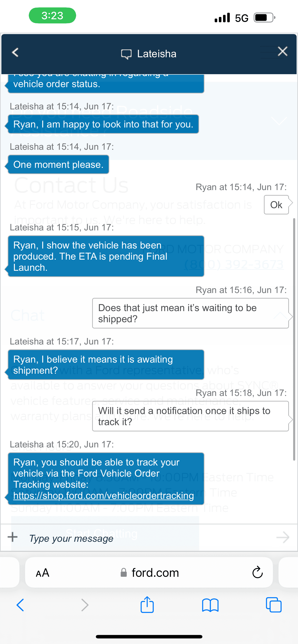Tap the plus attachment icon
This screenshot has width=298, height=644.
(x=13, y=537)
